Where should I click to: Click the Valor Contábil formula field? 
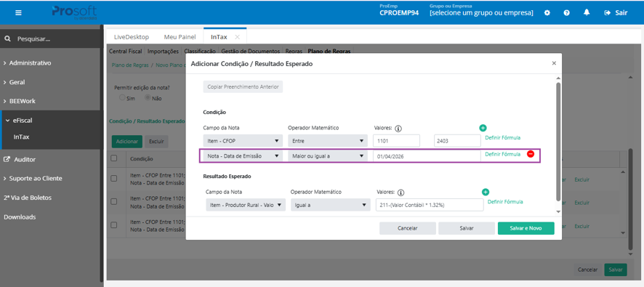pyautogui.click(x=430, y=205)
